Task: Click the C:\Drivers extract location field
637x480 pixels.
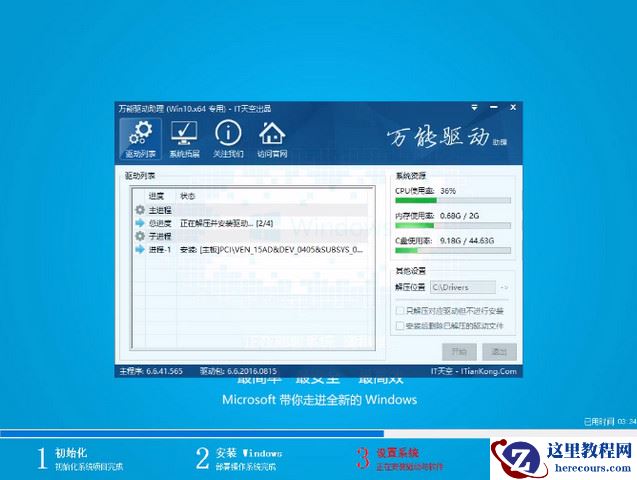Action: 463,288
